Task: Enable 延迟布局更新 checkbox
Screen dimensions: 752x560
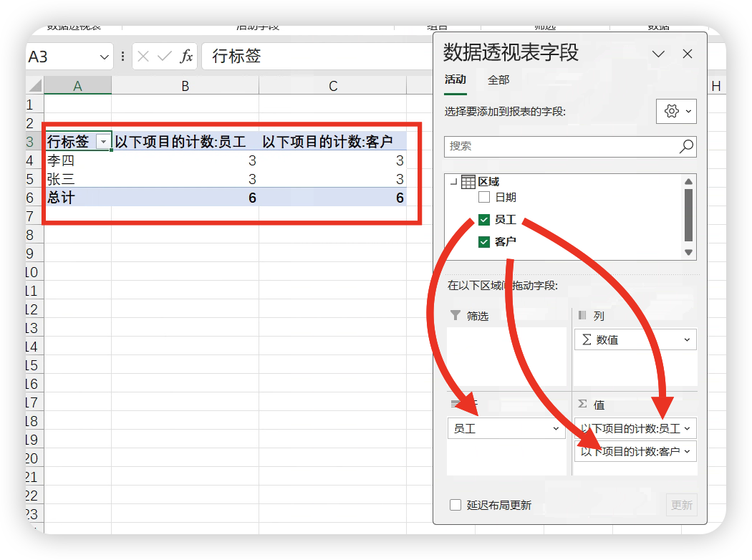Action: click(x=455, y=505)
